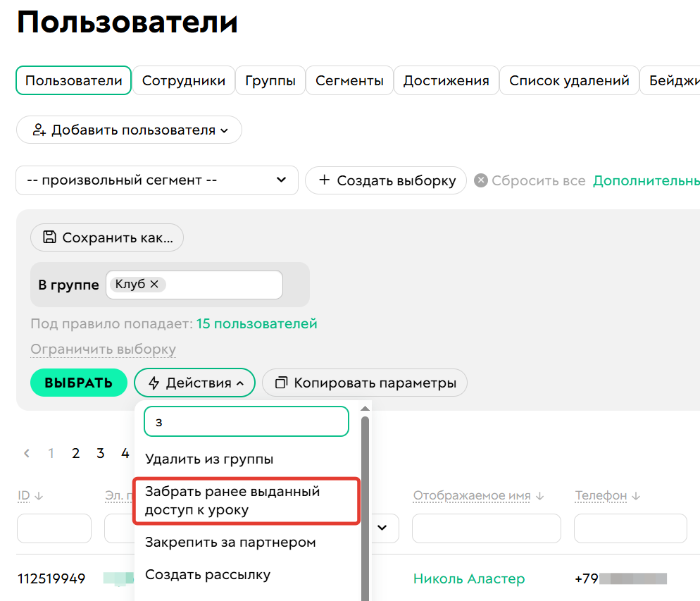Switch to the "Сотрудники" tab
This screenshot has height=601, width=700.
click(183, 80)
